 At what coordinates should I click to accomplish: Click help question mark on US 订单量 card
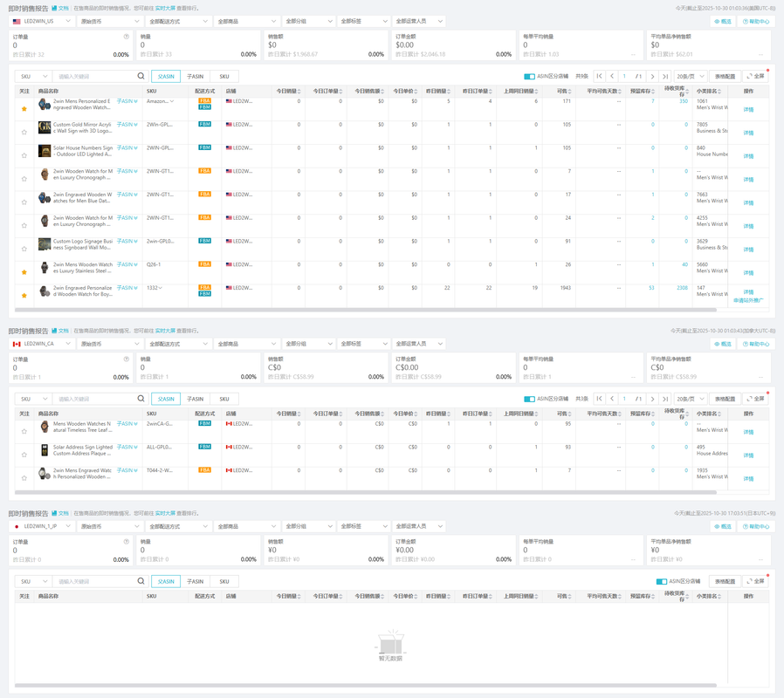coord(126,37)
